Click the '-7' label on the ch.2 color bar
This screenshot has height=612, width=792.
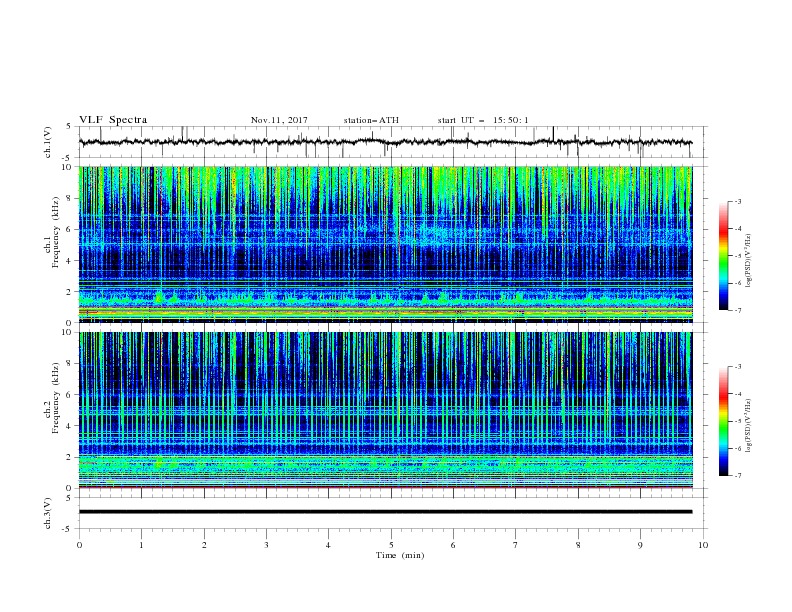(x=737, y=476)
